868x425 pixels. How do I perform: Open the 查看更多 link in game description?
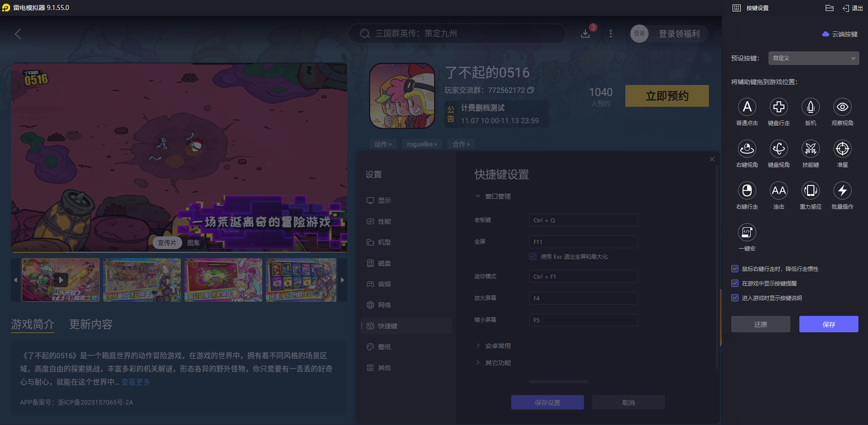[x=135, y=382]
